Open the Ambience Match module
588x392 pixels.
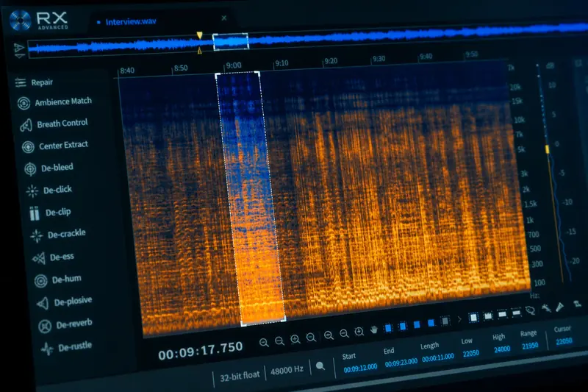(54, 102)
